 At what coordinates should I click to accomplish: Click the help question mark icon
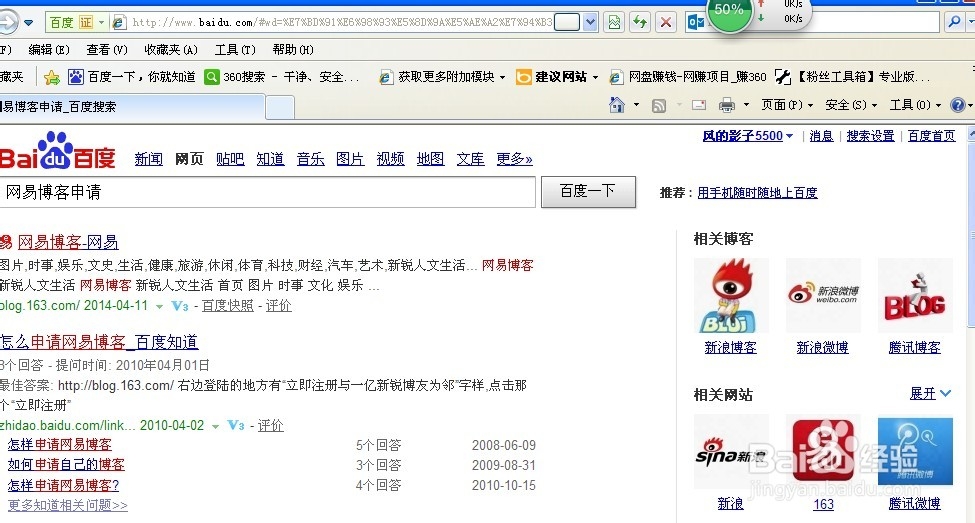958,105
